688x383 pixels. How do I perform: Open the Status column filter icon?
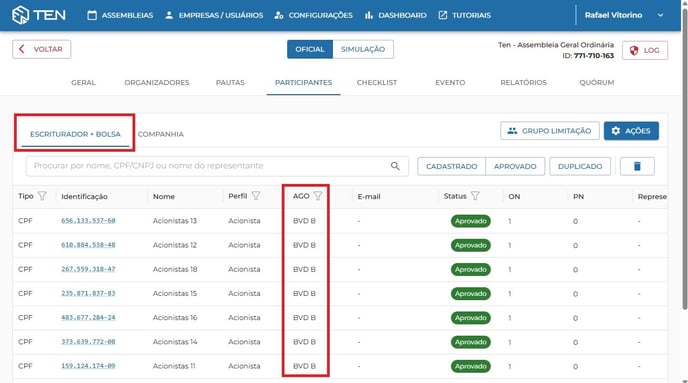tap(475, 196)
